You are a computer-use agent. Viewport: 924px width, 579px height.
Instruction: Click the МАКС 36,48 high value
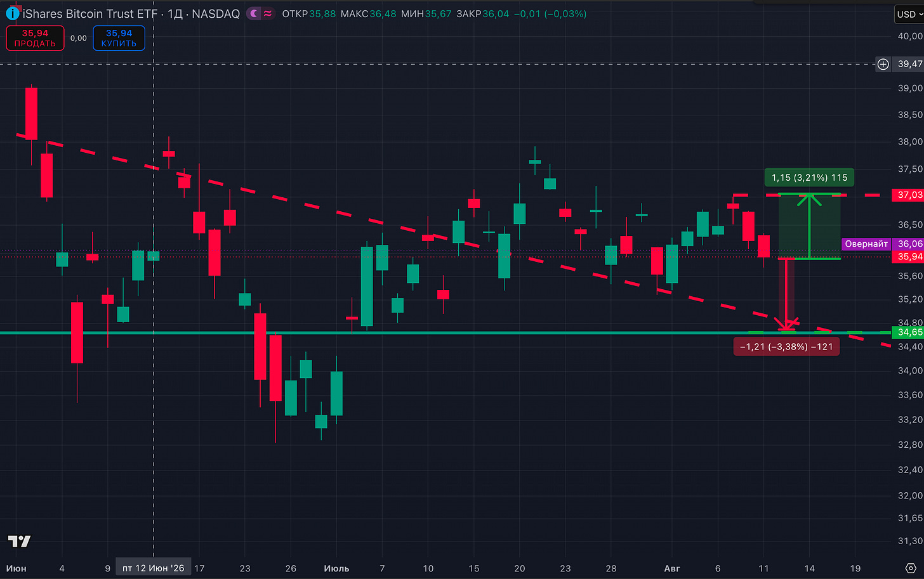point(368,13)
